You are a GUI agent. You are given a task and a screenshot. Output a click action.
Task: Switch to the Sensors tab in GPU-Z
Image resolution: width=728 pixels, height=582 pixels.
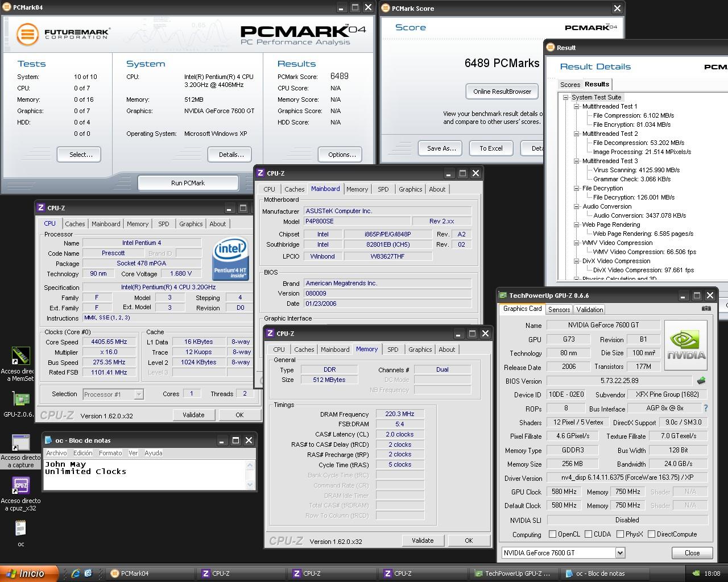tap(559, 310)
